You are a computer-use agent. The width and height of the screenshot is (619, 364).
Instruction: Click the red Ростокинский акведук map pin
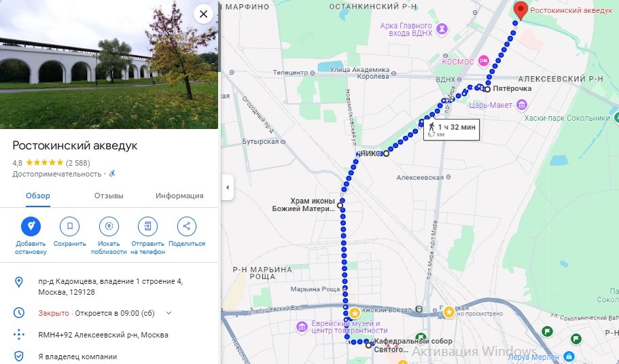coord(520,11)
